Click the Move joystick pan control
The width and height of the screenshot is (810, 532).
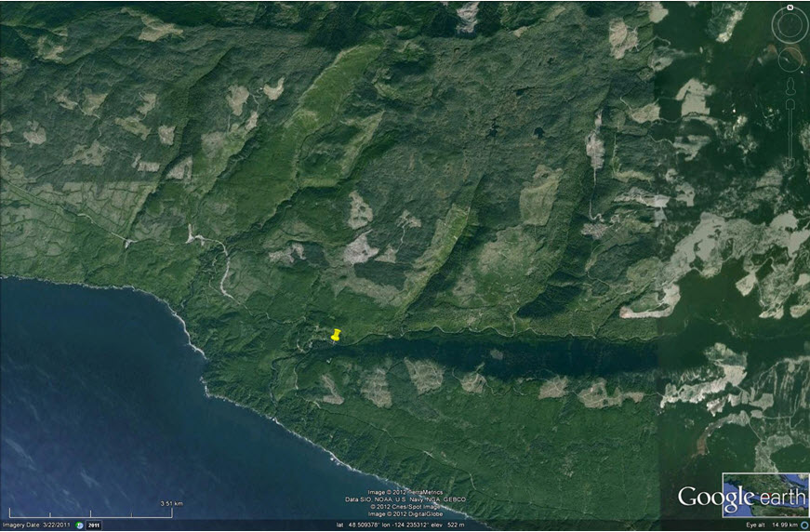790,59
